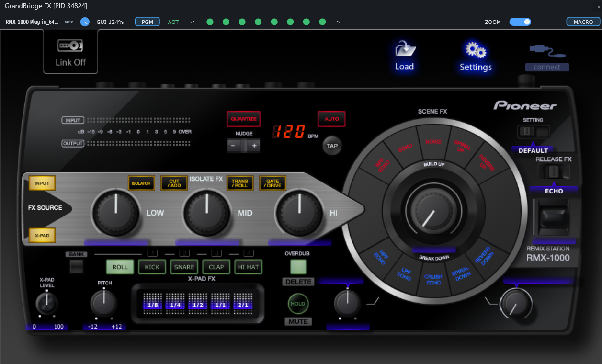602x364 pixels.
Task: Click the NUDGE minus button
Action: [x=234, y=146]
